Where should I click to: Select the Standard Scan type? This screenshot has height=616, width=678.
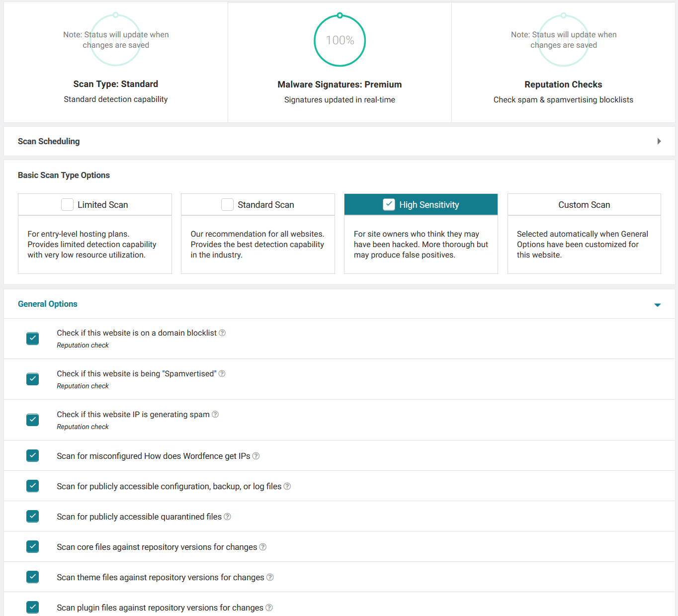pyautogui.click(x=227, y=205)
